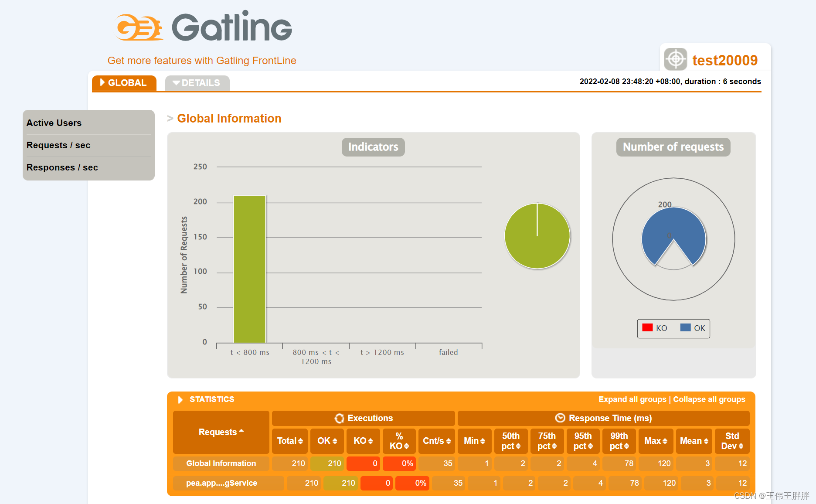Click the Executions refresh icon
Screen dimensions: 816x504
340,418
